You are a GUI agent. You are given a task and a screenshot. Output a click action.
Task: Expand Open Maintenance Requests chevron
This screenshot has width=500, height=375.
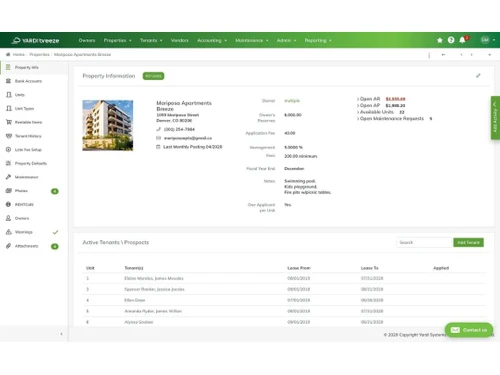pyautogui.click(x=358, y=118)
